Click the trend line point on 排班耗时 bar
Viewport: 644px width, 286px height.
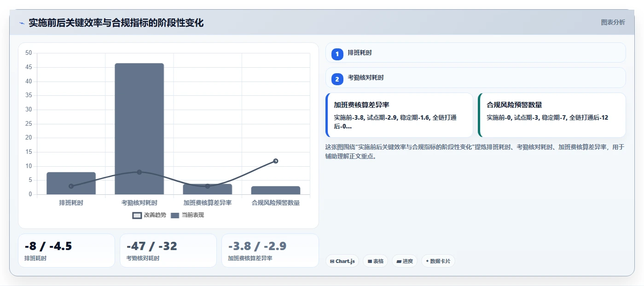(71, 186)
